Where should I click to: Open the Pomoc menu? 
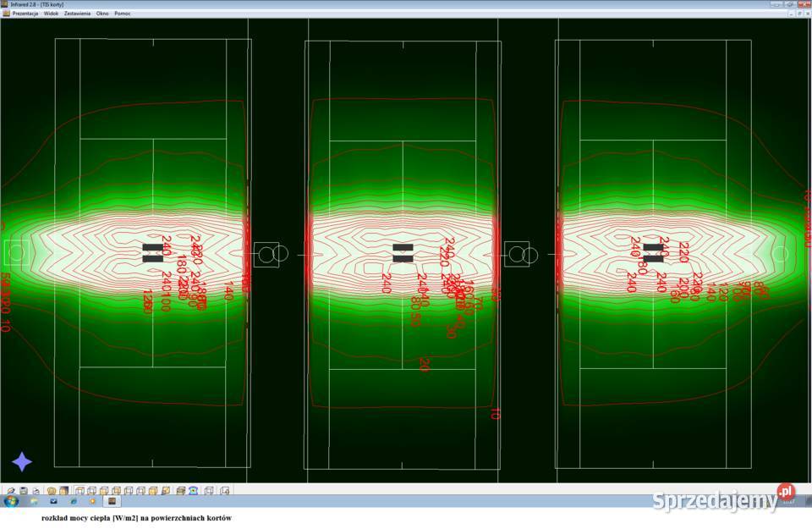123,14
